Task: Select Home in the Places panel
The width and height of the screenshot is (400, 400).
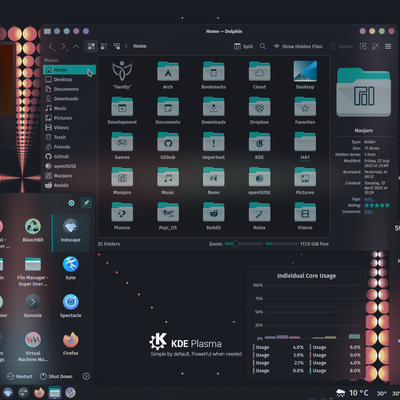Action: point(69,70)
